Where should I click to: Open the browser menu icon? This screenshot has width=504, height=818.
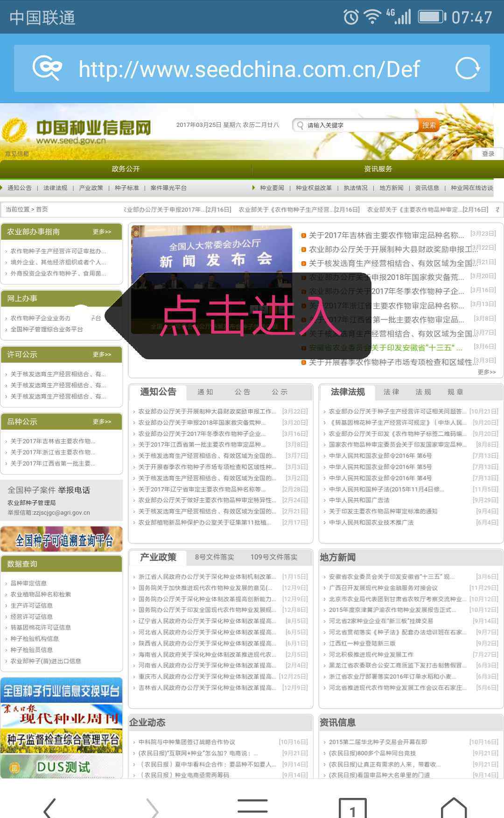tap(252, 805)
